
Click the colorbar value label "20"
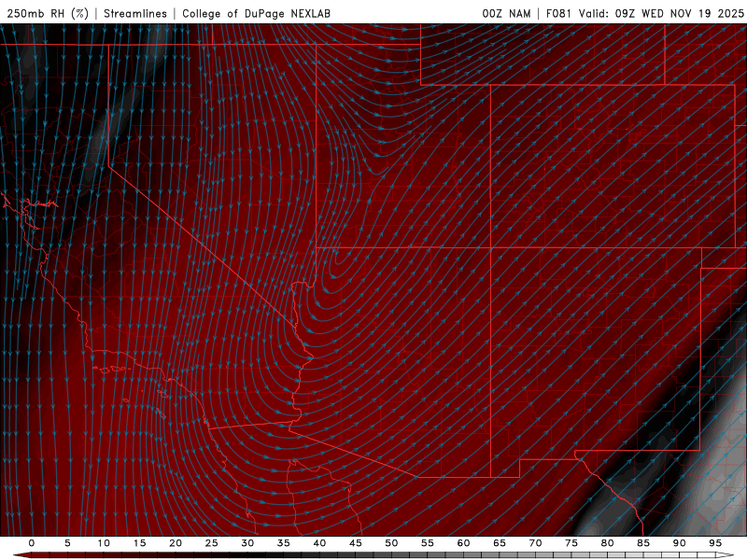pos(176,543)
